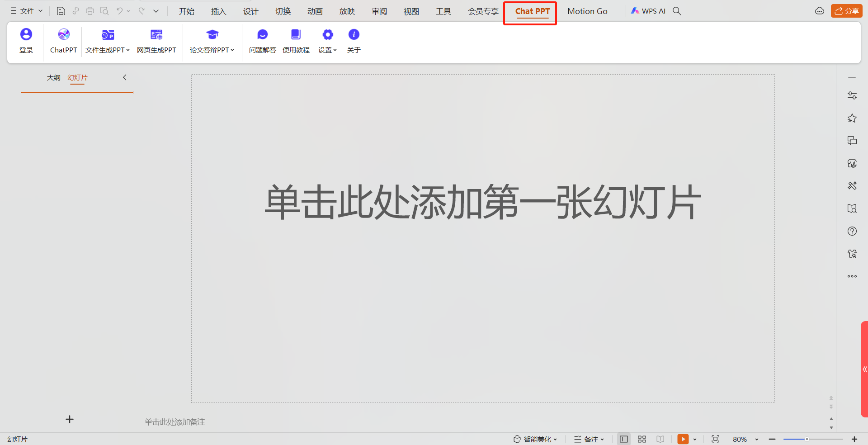Switch to 大纲 outline tab
Screen dimensions: 868x445
54,77
